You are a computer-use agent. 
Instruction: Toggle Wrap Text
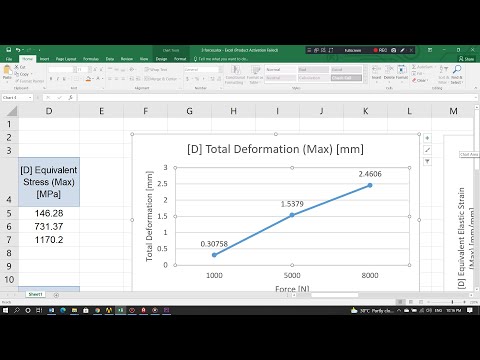pos(156,69)
